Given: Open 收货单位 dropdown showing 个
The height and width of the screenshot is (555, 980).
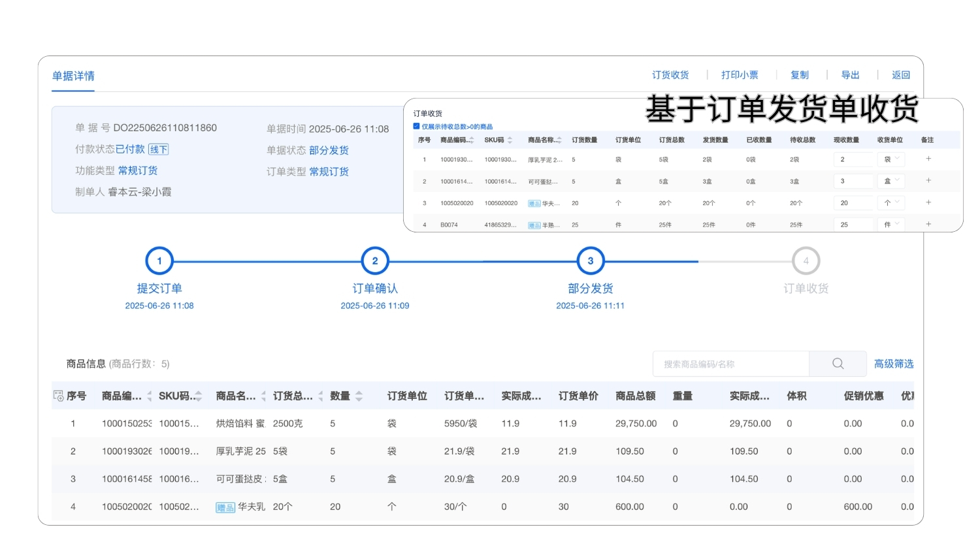Looking at the screenshot, I should [891, 203].
